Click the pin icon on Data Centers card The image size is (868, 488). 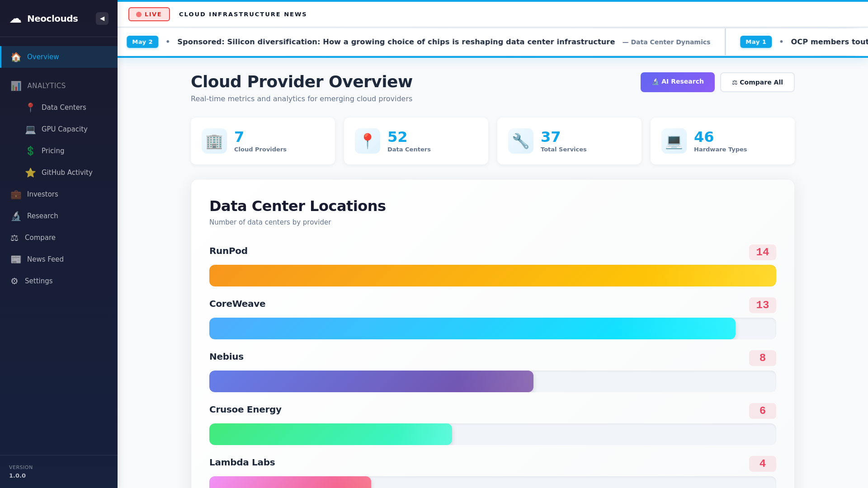tap(368, 141)
